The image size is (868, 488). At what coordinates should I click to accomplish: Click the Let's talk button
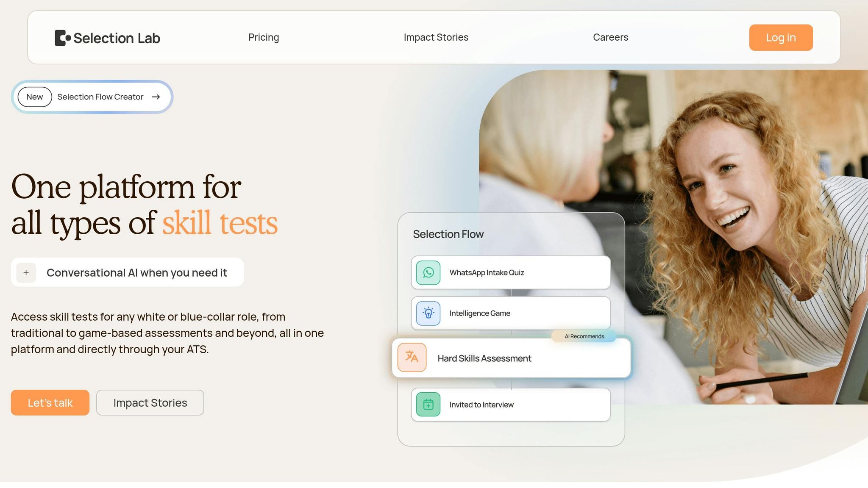click(50, 402)
